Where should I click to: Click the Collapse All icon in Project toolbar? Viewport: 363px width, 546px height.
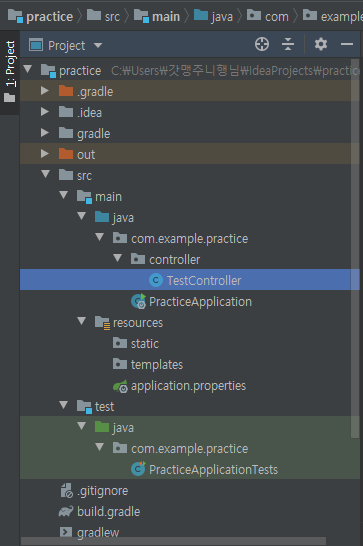tap(288, 45)
